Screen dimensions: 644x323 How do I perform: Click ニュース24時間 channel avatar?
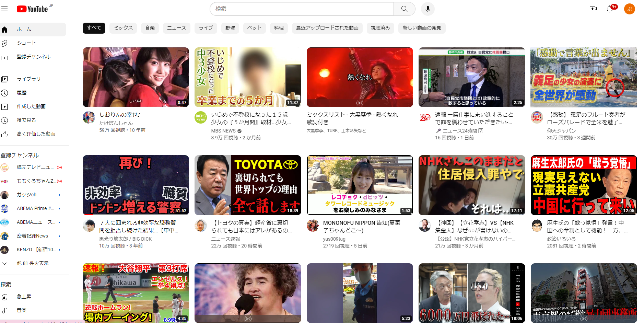[x=425, y=117]
